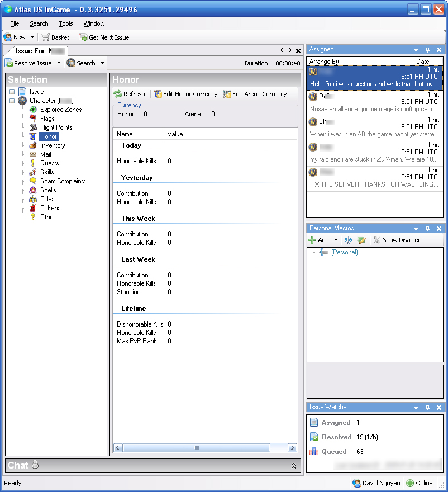Select the Flight Points icon in the tree

coord(33,127)
